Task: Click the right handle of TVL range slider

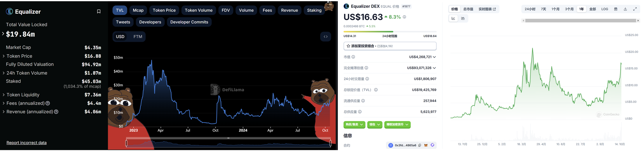Action: (x=330, y=143)
